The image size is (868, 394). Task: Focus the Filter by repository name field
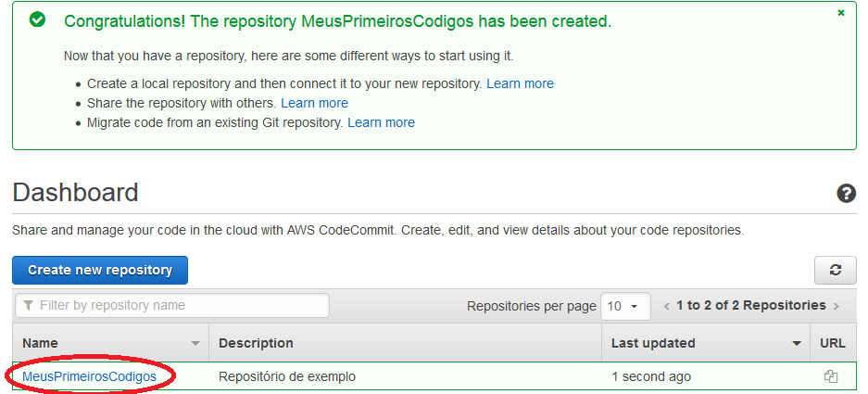172,305
